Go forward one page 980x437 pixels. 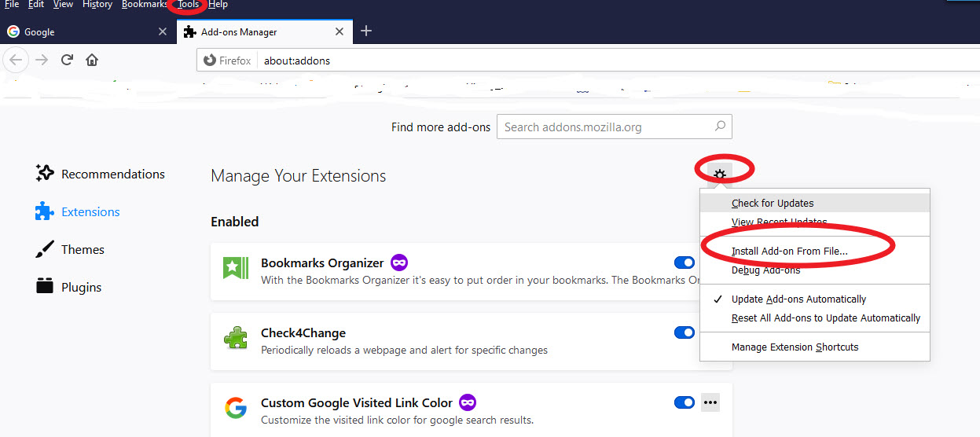[x=42, y=60]
